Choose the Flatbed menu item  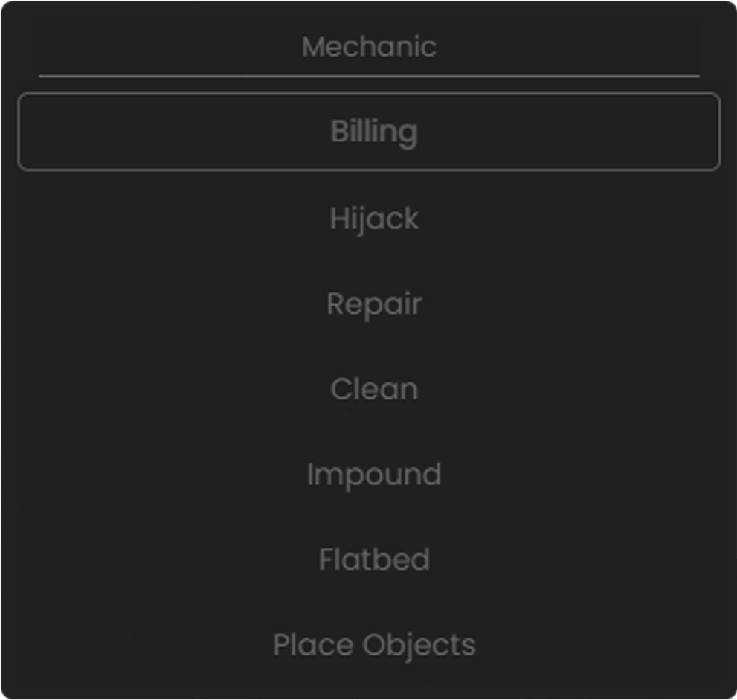point(374,559)
